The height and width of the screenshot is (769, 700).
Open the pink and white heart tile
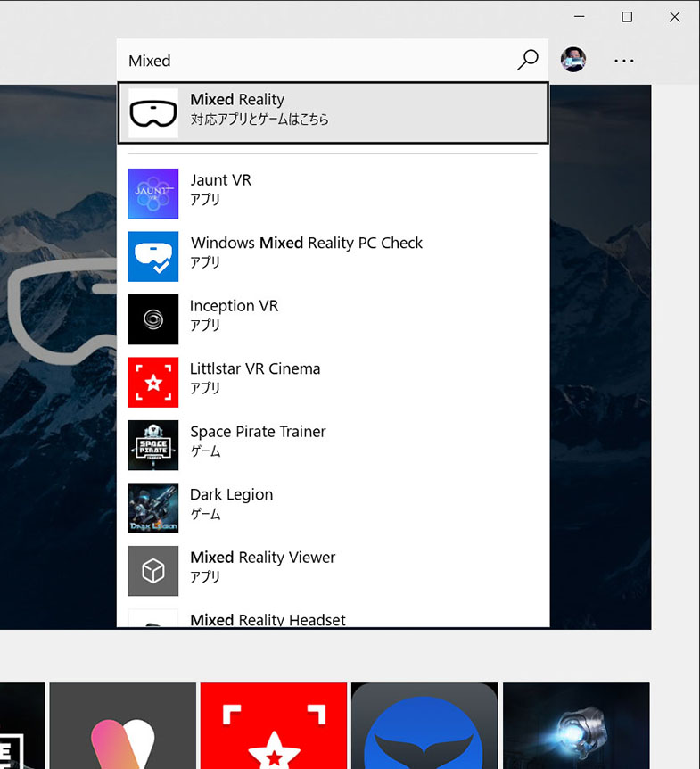(122, 725)
